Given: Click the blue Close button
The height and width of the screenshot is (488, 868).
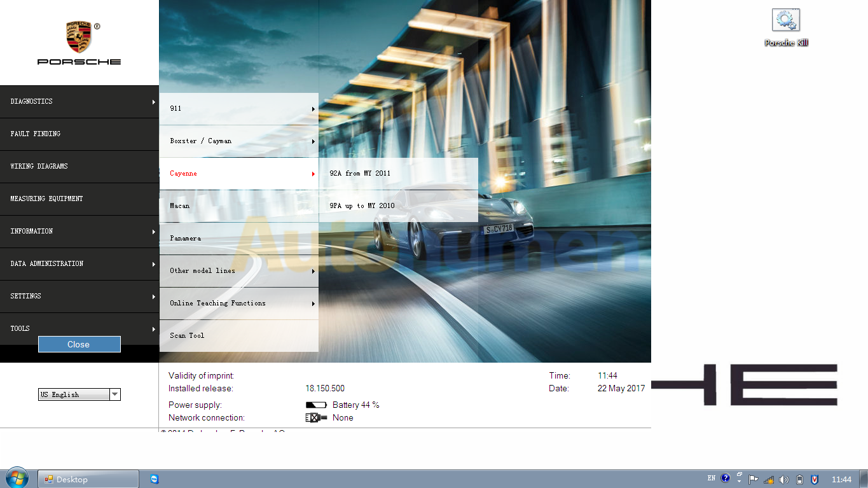Looking at the screenshot, I should (79, 344).
